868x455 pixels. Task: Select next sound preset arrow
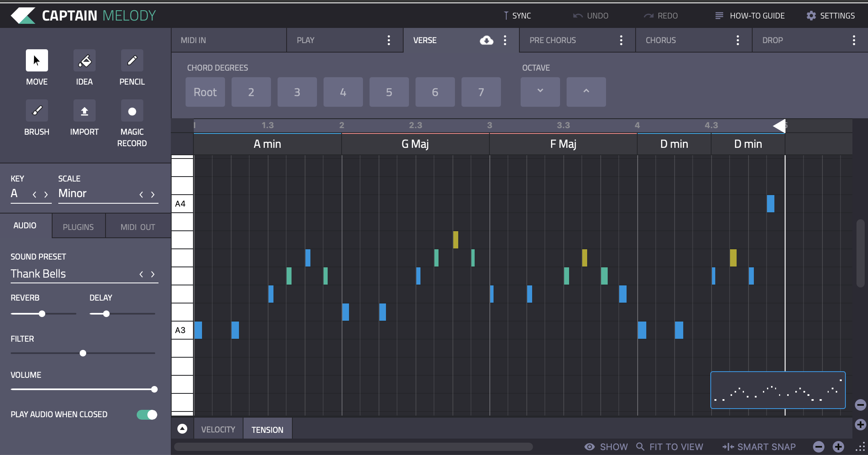[153, 274]
